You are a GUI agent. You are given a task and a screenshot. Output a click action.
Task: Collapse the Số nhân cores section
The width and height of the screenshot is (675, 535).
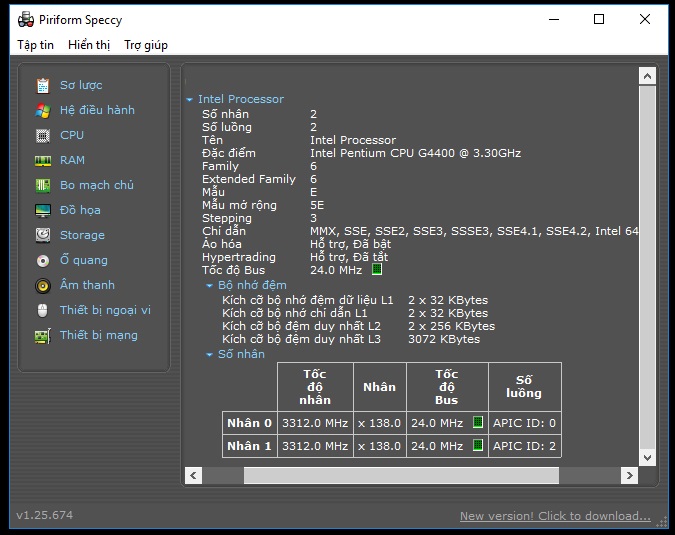210,355
